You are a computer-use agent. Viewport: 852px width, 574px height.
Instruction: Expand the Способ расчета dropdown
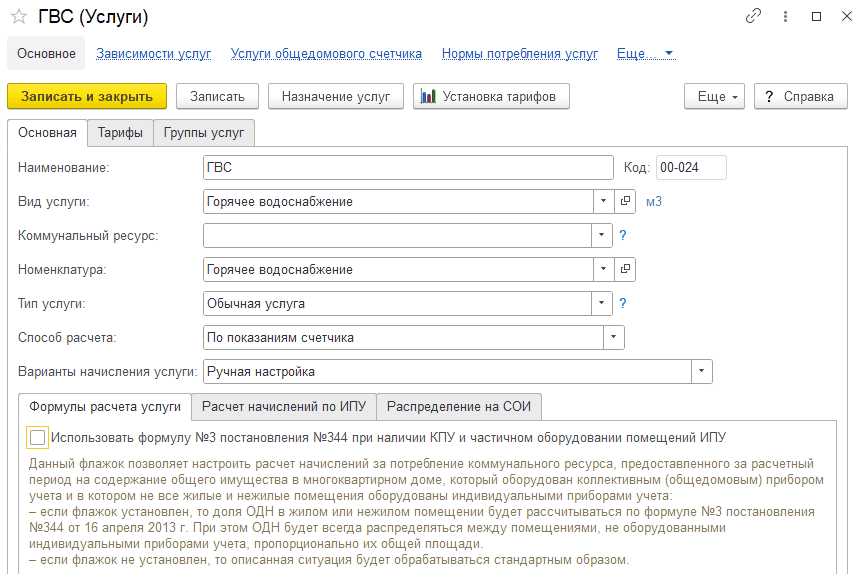click(x=613, y=337)
